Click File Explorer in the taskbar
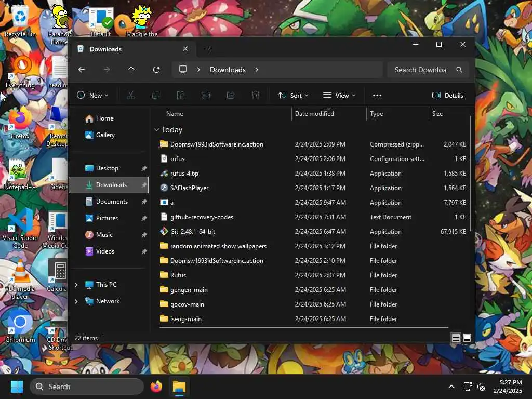532x399 pixels. pos(179,387)
